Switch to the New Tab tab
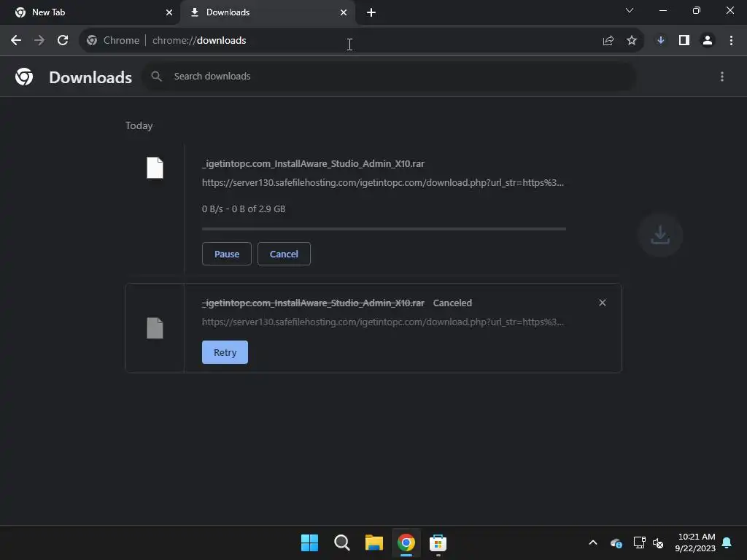Image resolution: width=747 pixels, height=560 pixels. 89,12
